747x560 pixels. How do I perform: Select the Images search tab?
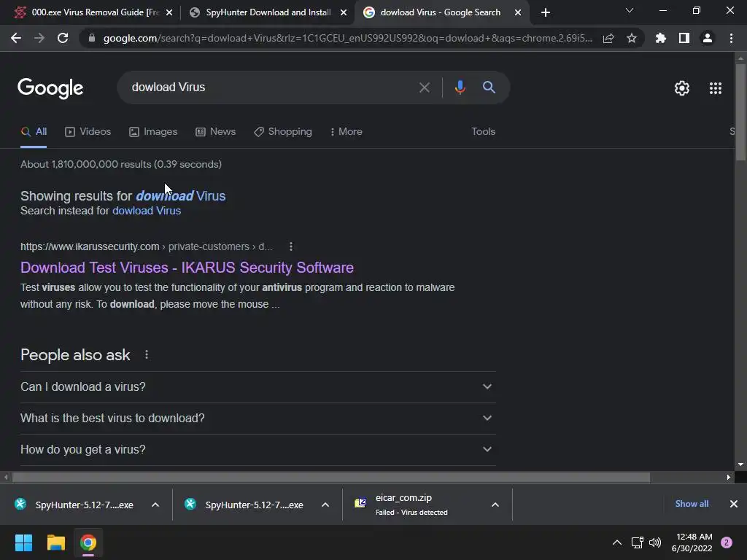(153, 131)
